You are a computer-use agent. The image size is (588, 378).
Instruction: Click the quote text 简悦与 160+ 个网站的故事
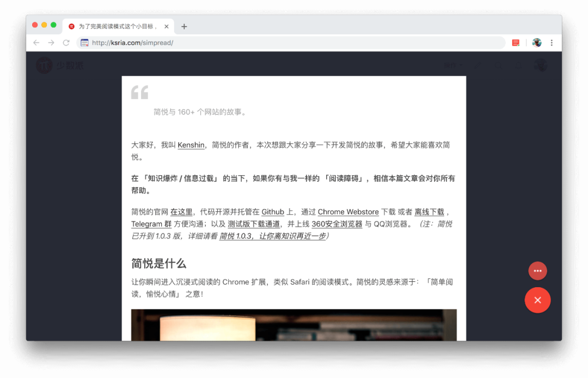click(200, 112)
